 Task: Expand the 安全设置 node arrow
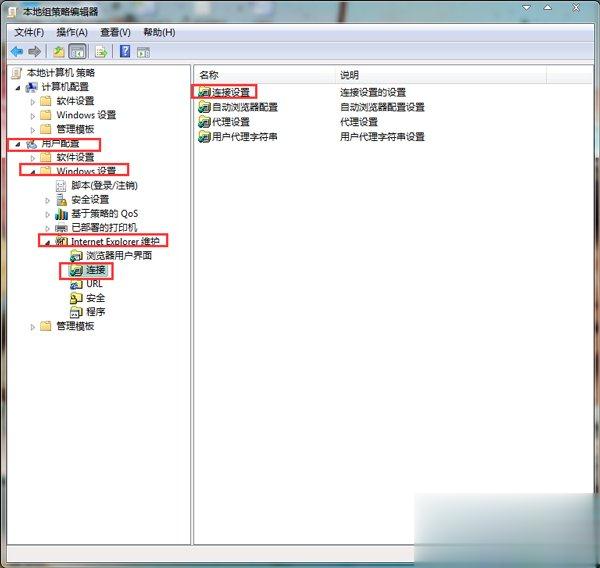coord(47,200)
